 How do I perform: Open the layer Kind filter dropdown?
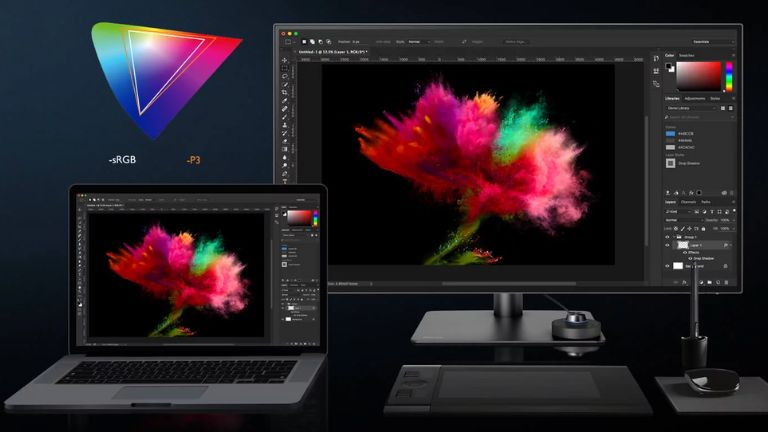click(678, 212)
